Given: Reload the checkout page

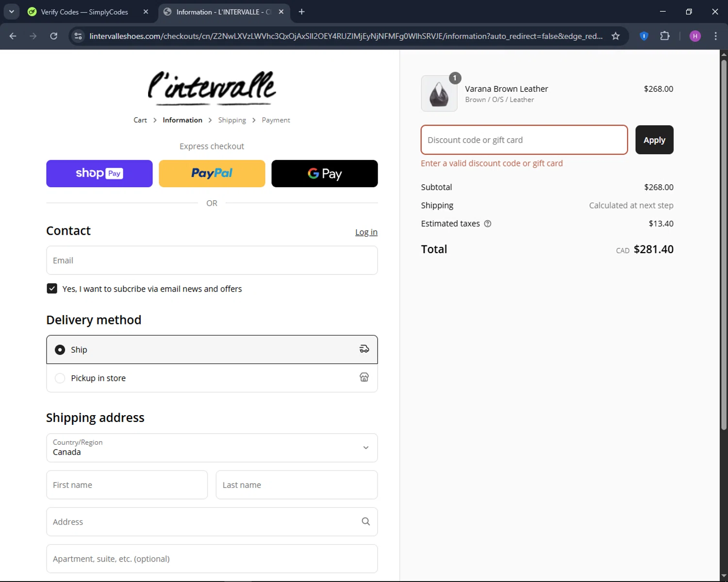Looking at the screenshot, I should 54,36.
